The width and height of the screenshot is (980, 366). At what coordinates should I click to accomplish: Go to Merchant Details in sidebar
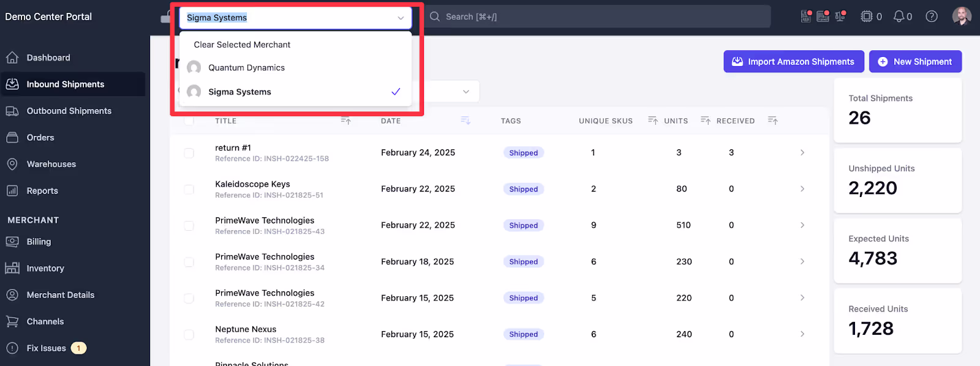pos(61,295)
